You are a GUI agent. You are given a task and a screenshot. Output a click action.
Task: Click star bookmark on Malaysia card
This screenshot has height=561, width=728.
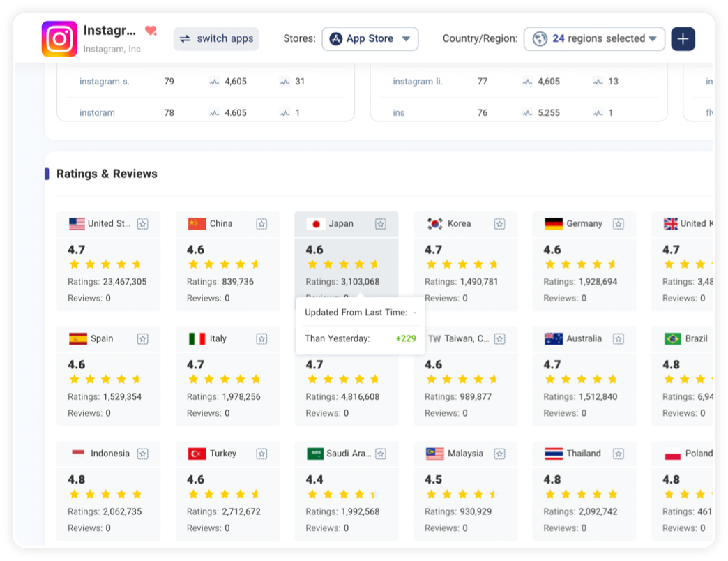pyautogui.click(x=499, y=454)
